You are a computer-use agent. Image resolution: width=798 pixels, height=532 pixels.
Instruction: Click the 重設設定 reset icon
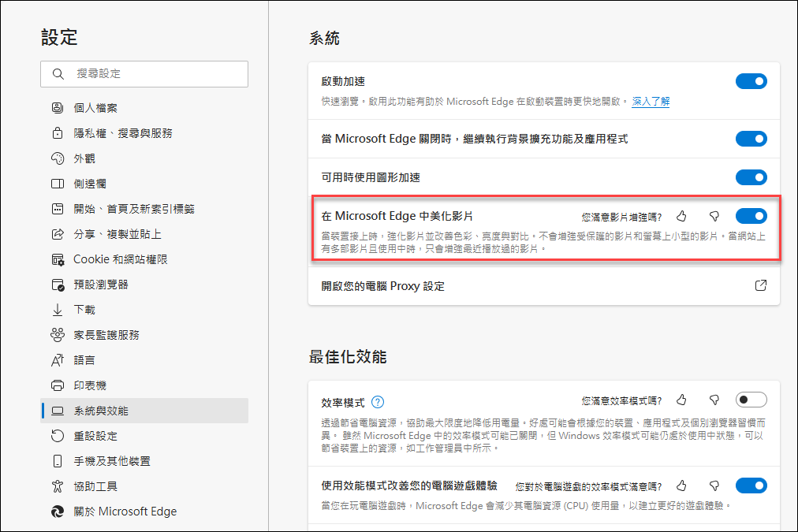pyautogui.click(x=58, y=436)
